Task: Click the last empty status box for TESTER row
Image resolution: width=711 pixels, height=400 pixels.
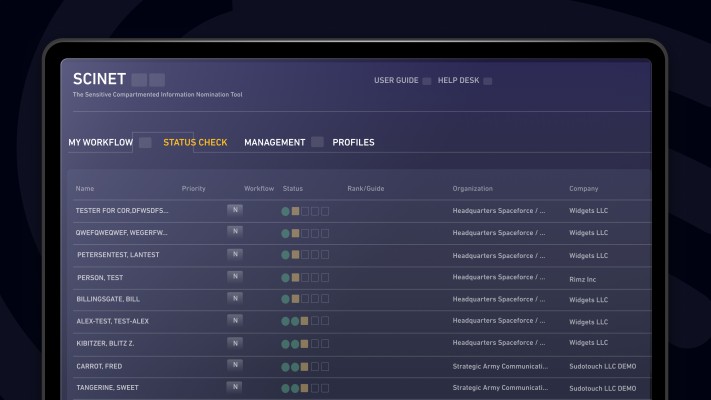Action: (325, 211)
